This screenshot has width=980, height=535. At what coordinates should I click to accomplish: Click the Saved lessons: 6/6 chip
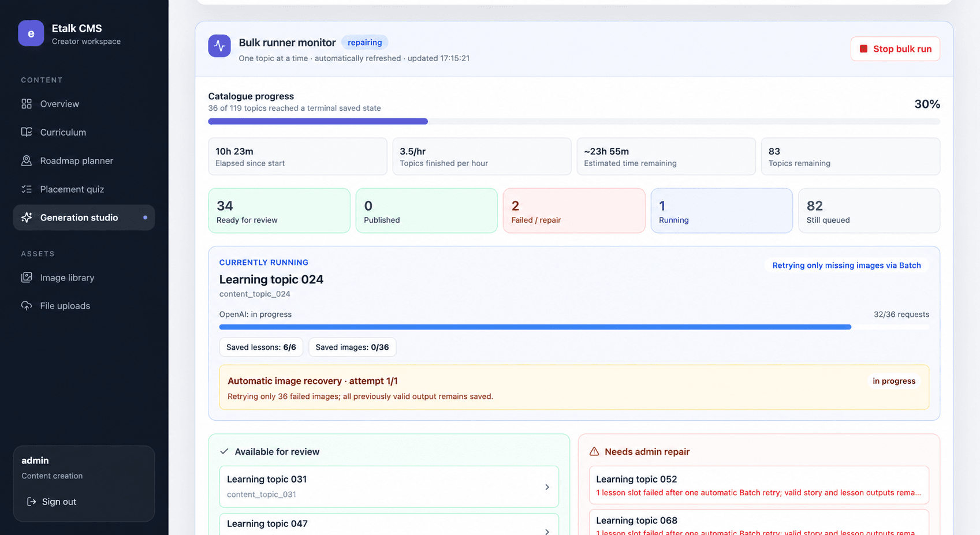pos(261,347)
